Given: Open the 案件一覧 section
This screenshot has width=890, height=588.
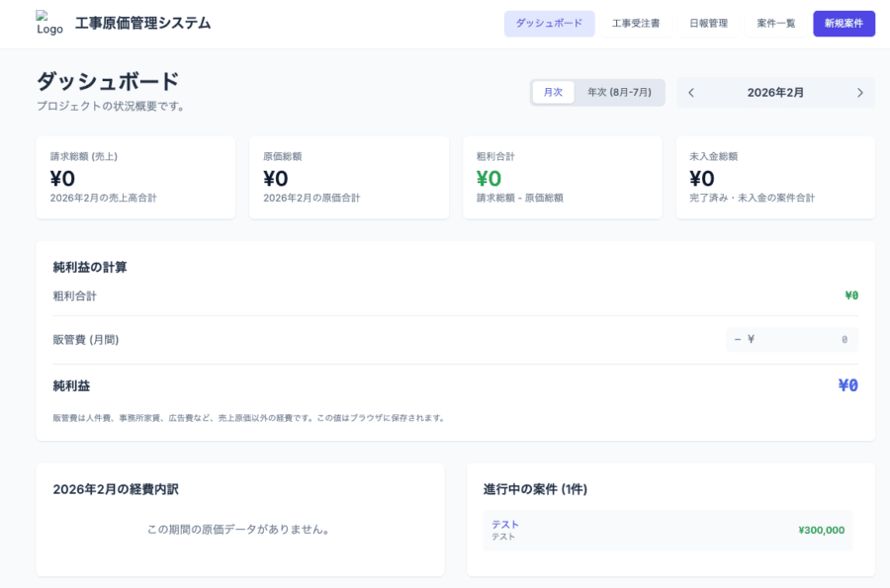Looking at the screenshot, I should (x=774, y=24).
